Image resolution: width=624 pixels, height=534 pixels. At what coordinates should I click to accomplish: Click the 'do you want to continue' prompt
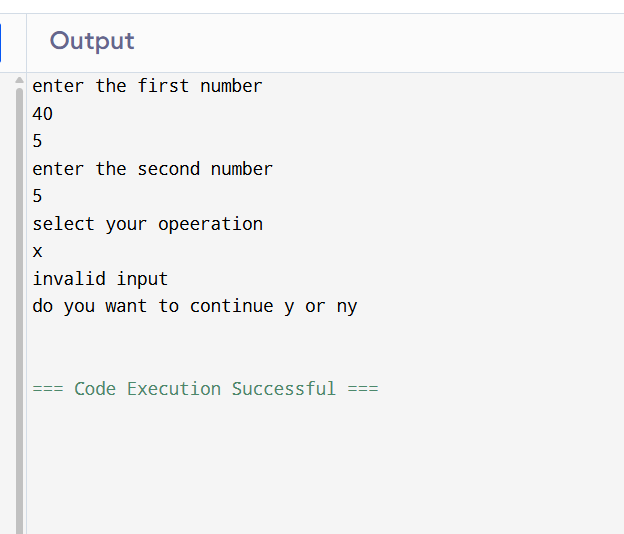(194, 306)
